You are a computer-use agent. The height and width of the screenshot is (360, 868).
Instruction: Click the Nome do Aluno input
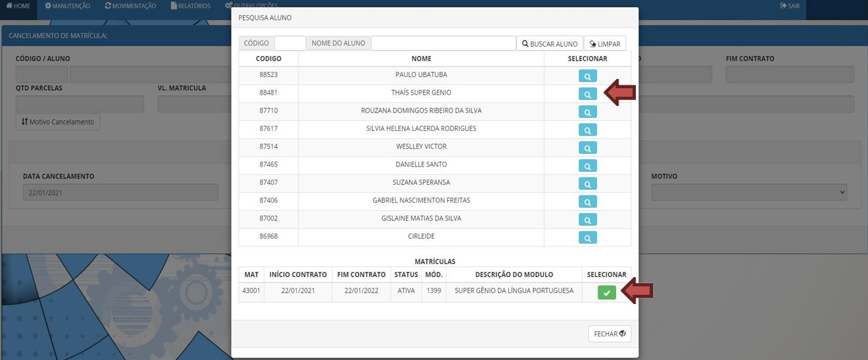pyautogui.click(x=443, y=43)
